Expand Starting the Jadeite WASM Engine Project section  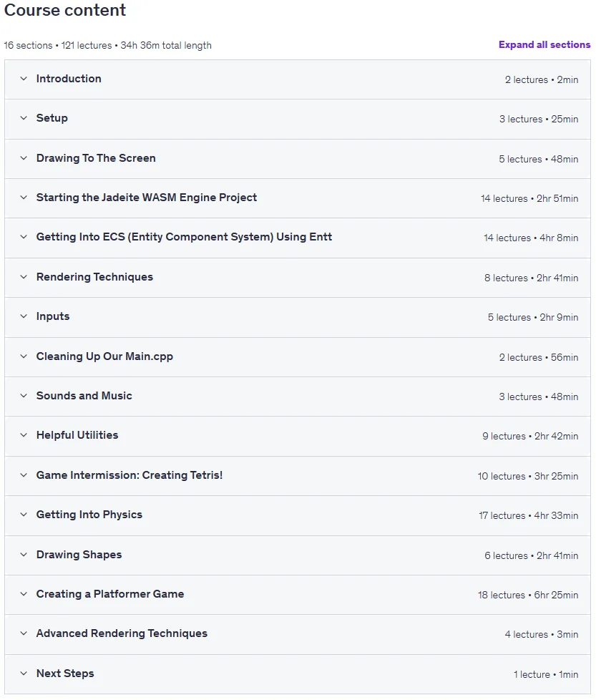tap(298, 198)
